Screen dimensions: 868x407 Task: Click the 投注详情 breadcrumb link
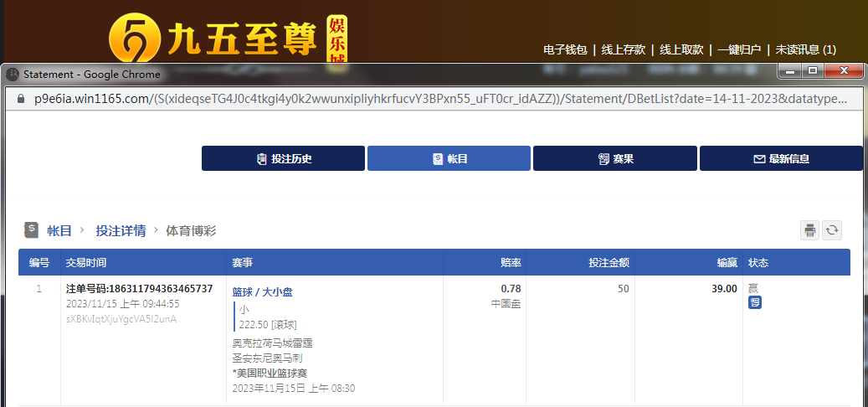(121, 231)
